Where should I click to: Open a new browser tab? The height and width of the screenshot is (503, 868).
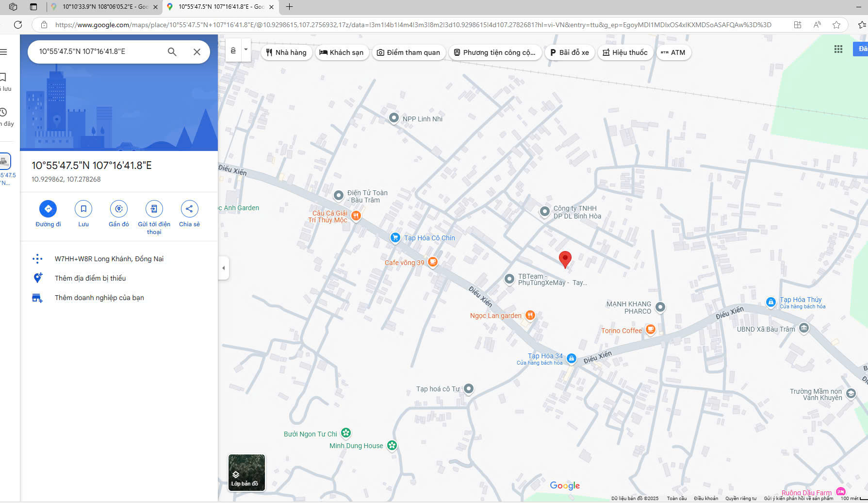tap(289, 7)
